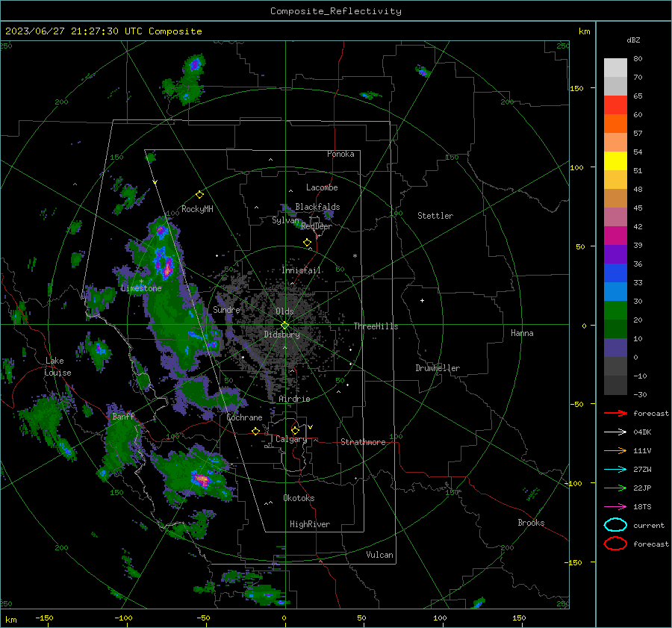Click the -30 dBZ scale label
The height and width of the screenshot is (628, 672).
pyautogui.click(x=640, y=394)
